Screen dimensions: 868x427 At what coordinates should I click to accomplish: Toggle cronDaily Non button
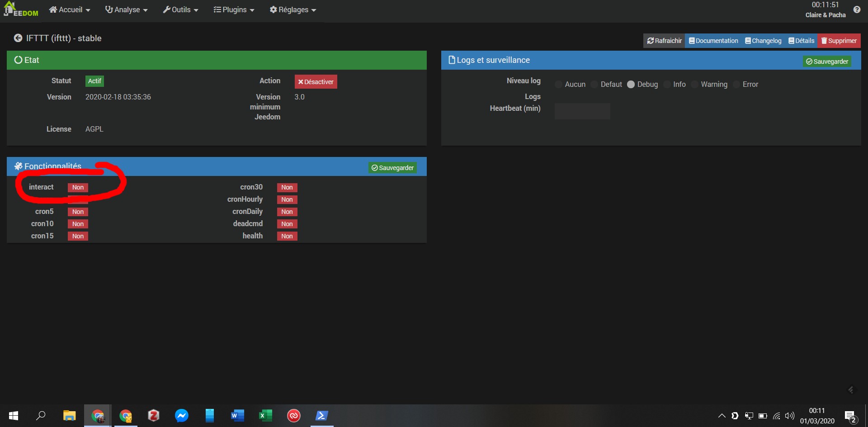pos(287,212)
